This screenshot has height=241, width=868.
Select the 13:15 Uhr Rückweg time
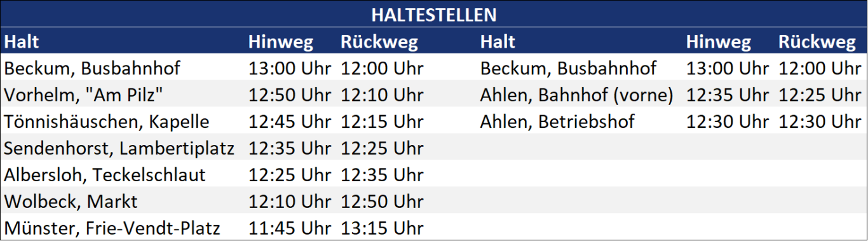(382, 228)
